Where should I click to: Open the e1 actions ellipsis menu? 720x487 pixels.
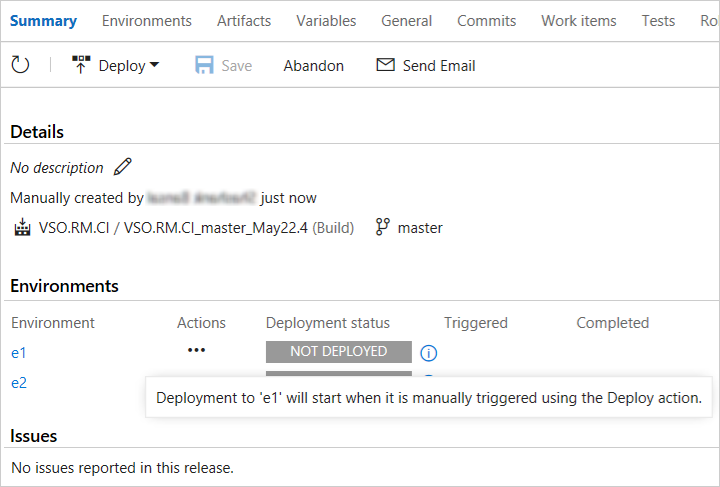(x=196, y=351)
